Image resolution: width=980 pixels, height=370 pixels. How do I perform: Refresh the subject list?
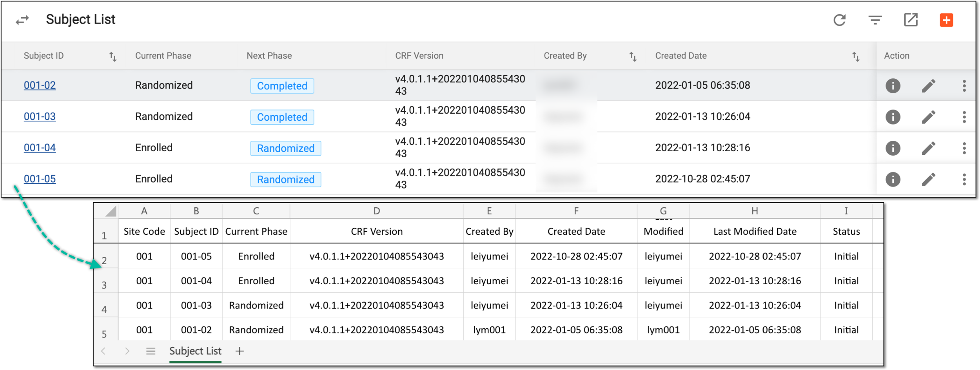pos(839,20)
